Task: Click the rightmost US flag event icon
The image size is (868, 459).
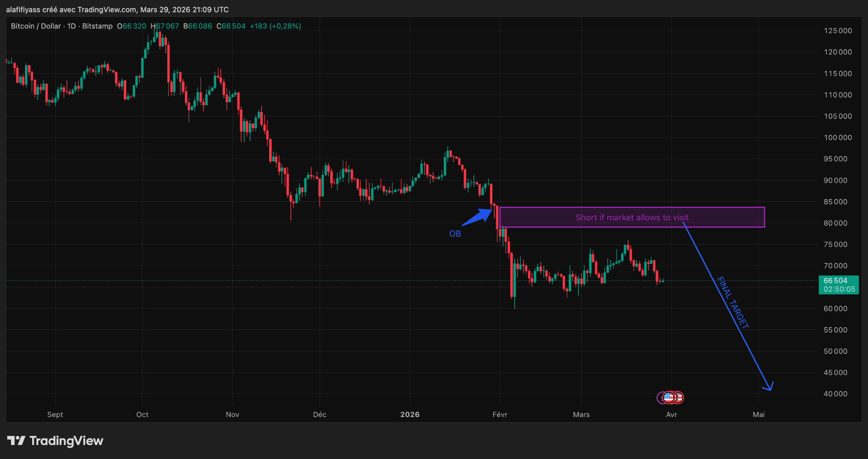Action: click(679, 397)
